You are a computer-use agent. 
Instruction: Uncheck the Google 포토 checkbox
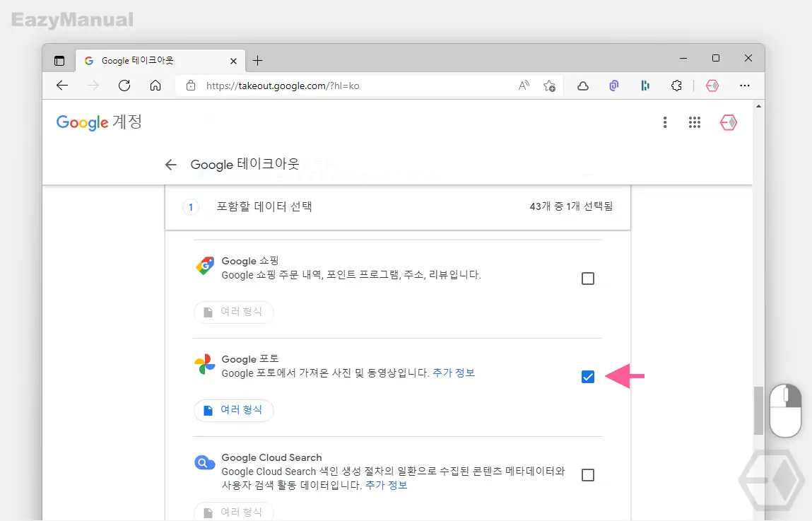(x=588, y=377)
